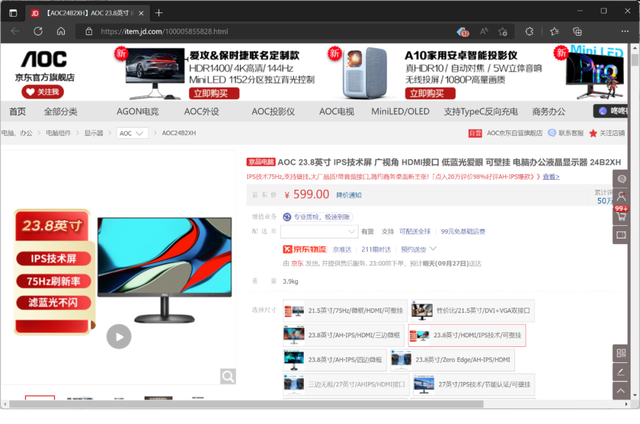Open the QR code icon in right sidebar
640x424 pixels.
coord(621,353)
